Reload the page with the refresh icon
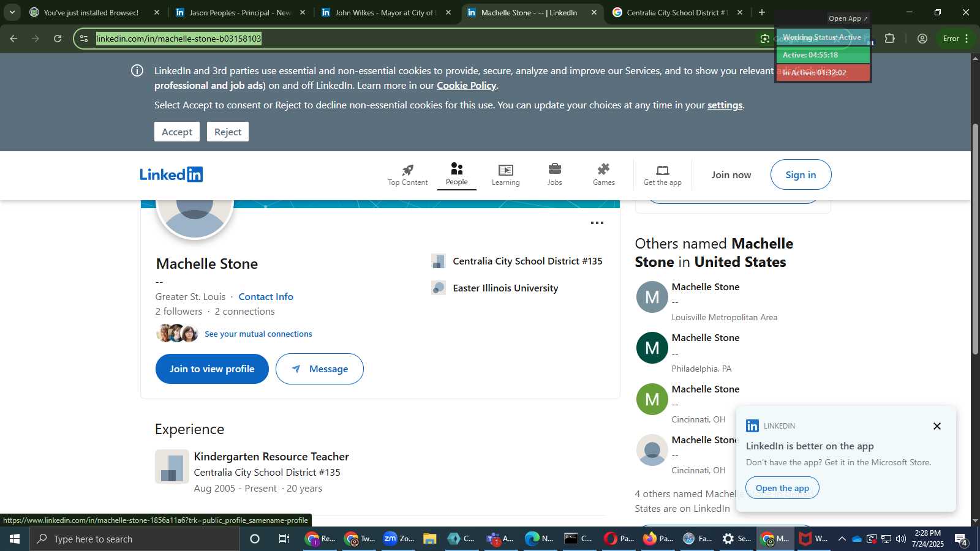The image size is (980, 551). (58, 39)
